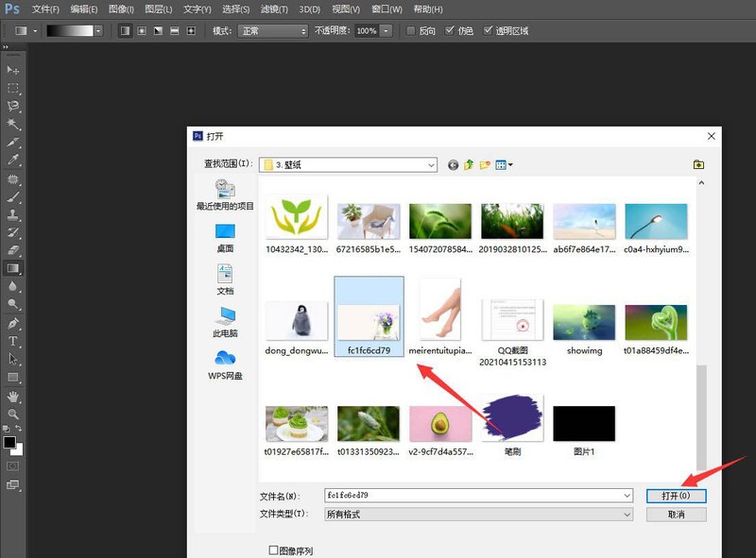This screenshot has width=756, height=558.
Task: Select the Dodge tool
Action: coord(13,304)
